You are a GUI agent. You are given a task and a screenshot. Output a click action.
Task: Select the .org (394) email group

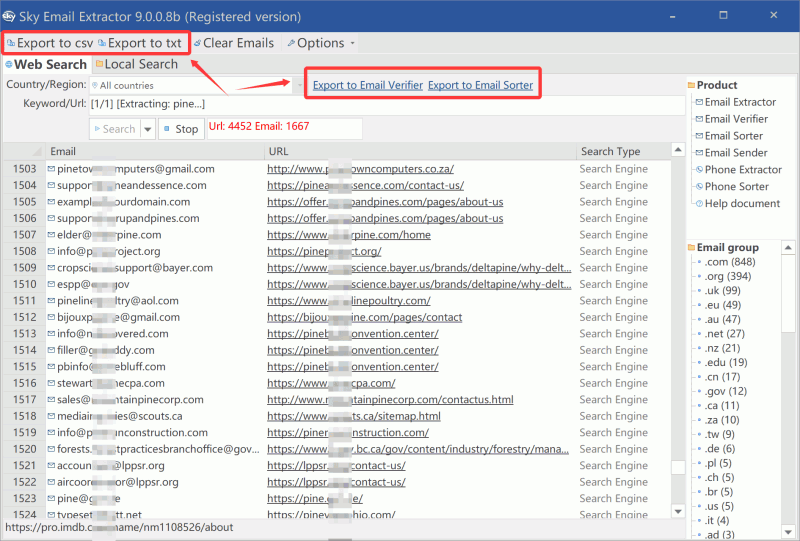pyautogui.click(x=727, y=276)
